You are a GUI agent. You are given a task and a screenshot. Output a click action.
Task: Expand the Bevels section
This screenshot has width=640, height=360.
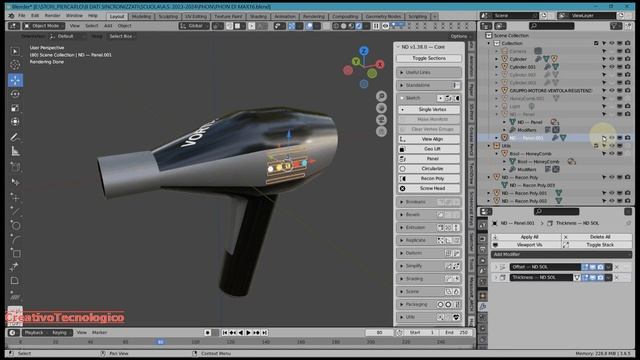point(429,214)
